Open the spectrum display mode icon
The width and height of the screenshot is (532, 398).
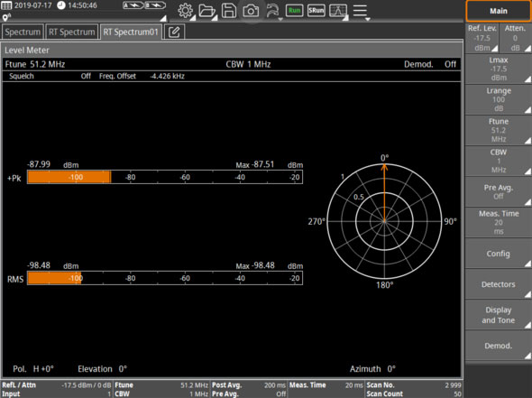338,11
